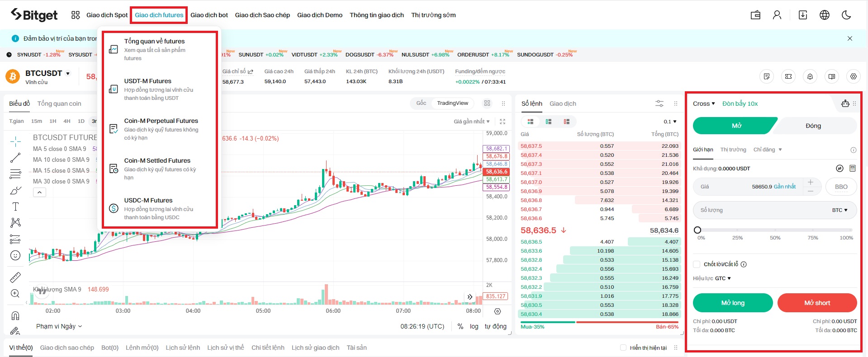Screen dimensions: 868x357
Task: Show combined buy and sell order book
Action: 531,122
